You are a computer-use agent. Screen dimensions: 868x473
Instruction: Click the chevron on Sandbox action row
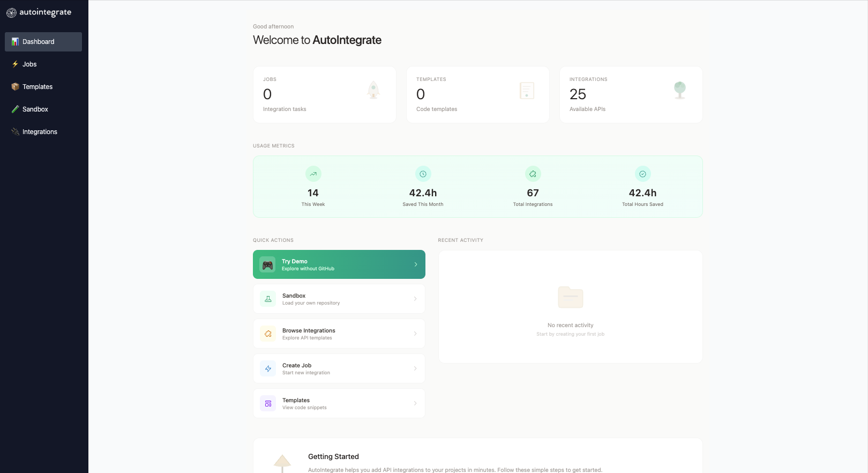[415, 299]
